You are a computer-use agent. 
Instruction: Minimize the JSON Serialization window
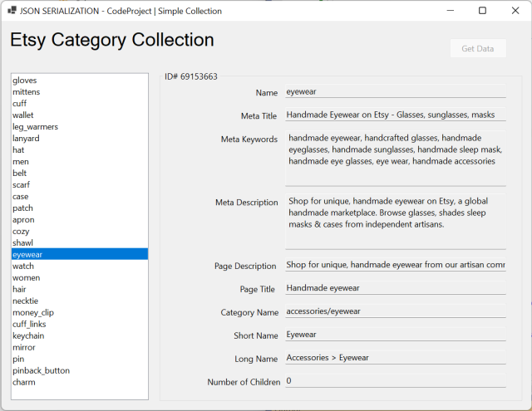(451, 11)
